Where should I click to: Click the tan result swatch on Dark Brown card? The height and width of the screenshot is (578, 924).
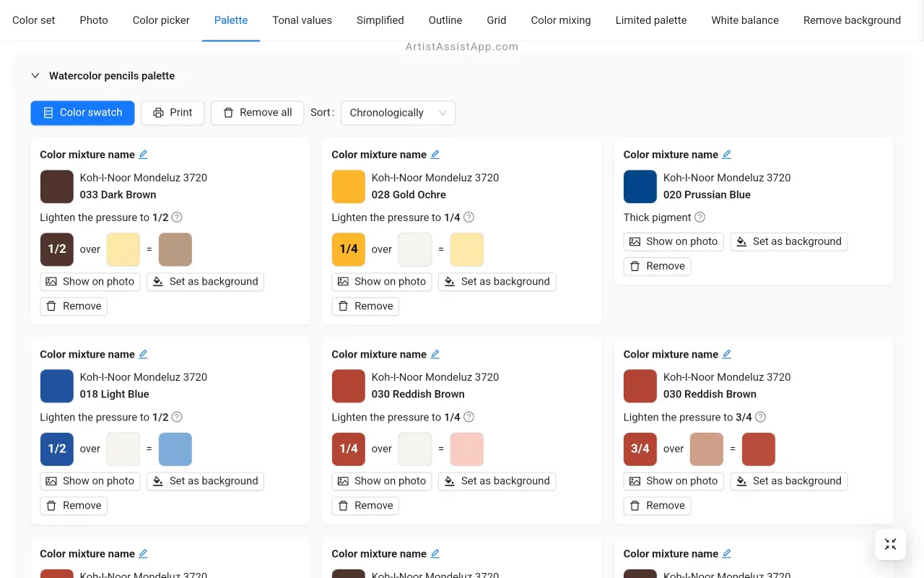(175, 249)
